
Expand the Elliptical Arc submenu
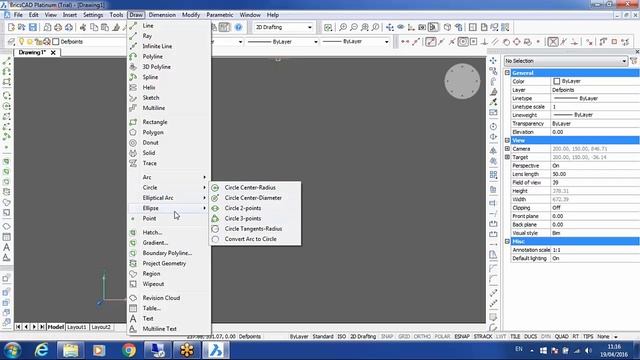(204, 198)
